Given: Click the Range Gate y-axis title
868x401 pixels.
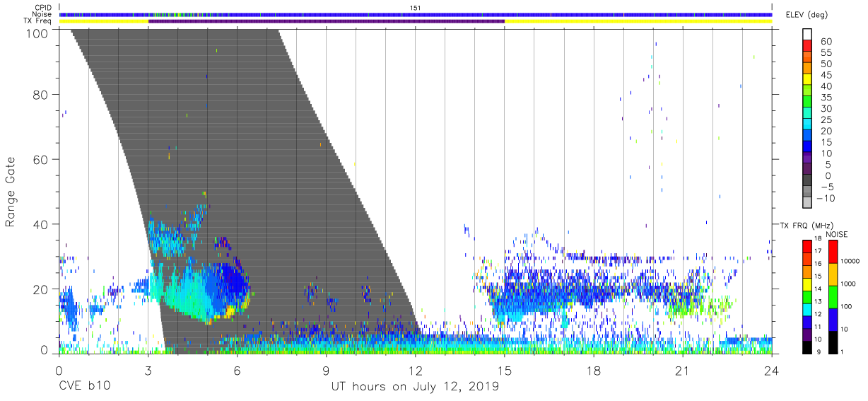Looking at the screenshot, I should 11,191.
